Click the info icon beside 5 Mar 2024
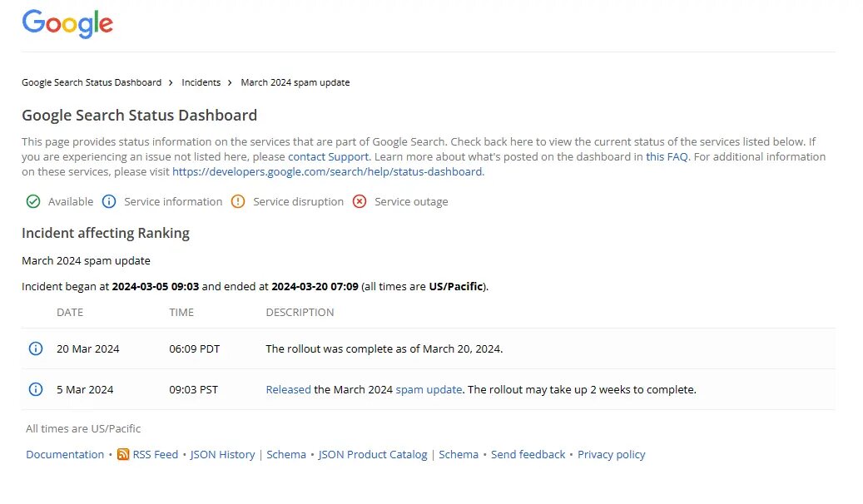863x504 pixels. point(36,389)
